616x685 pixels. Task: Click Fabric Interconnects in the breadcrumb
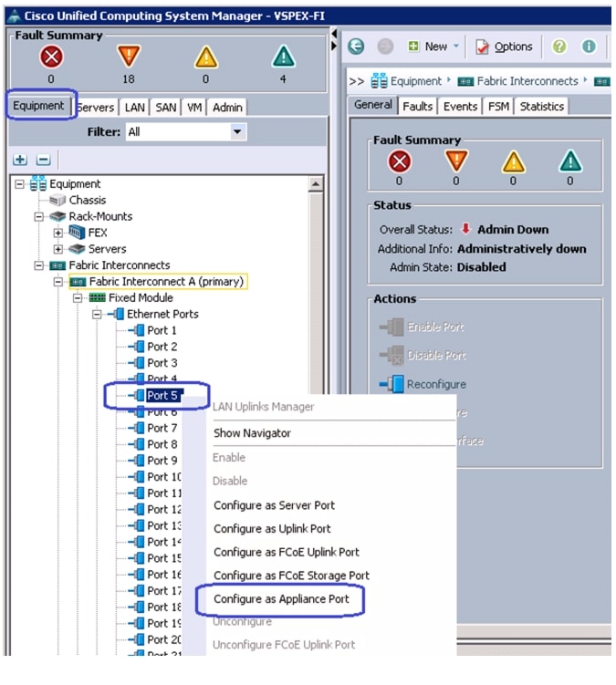coord(527,81)
